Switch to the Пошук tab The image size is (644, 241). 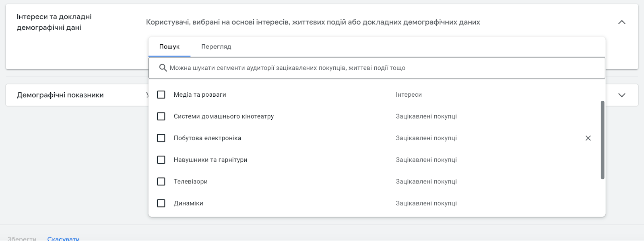169,47
